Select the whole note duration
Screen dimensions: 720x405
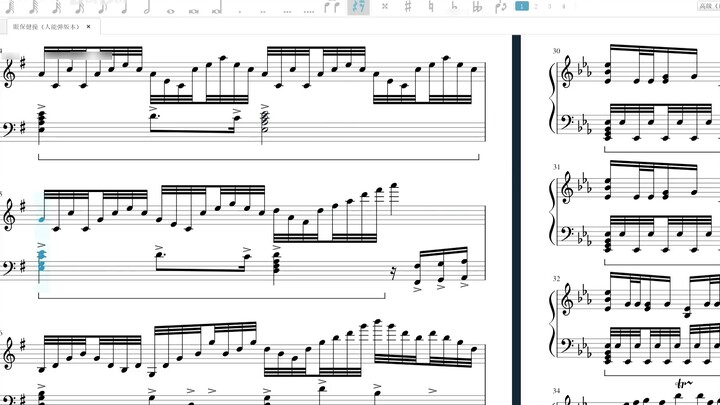[170, 11]
